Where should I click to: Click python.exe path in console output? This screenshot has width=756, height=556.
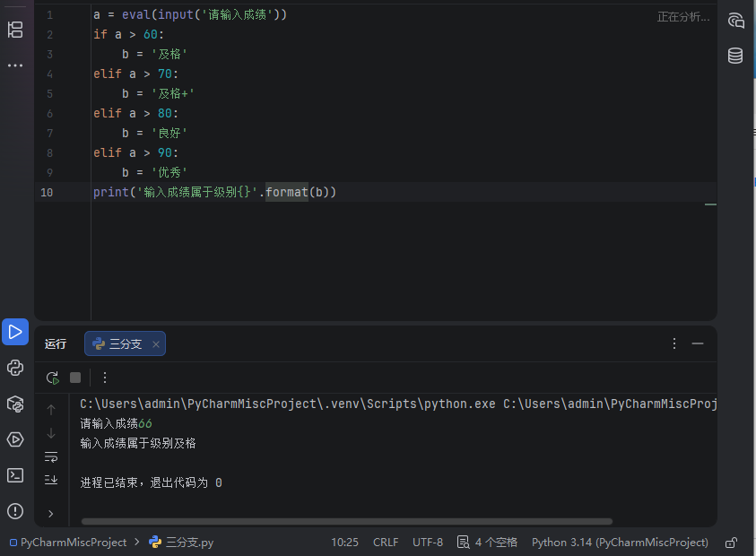(288, 404)
